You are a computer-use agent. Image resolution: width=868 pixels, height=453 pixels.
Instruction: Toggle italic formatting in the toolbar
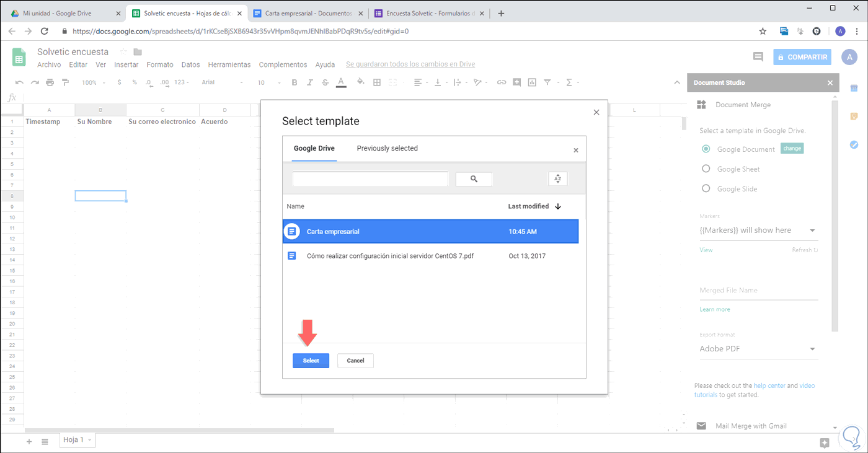tap(310, 82)
